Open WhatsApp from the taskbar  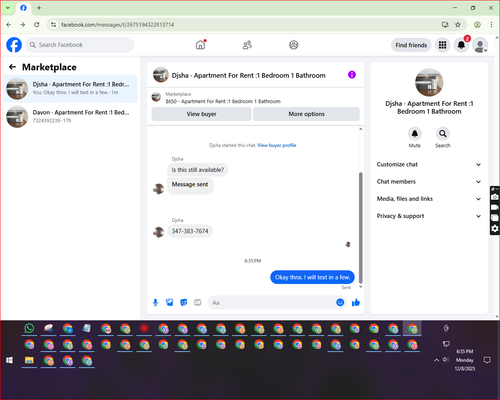29,328
